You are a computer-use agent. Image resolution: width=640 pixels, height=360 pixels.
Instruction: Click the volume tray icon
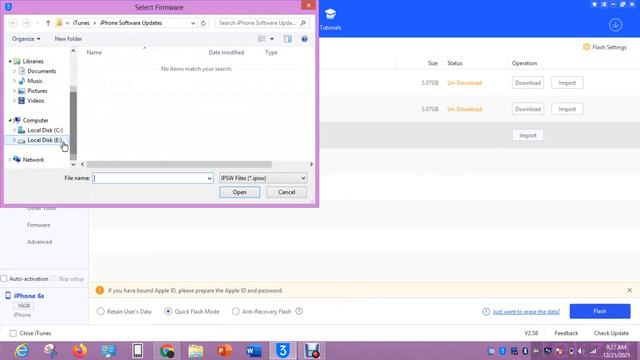(581, 351)
